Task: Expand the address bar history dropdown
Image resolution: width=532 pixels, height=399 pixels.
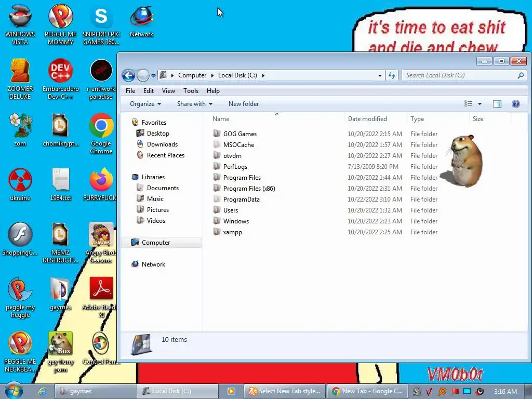Action: [x=380, y=75]
